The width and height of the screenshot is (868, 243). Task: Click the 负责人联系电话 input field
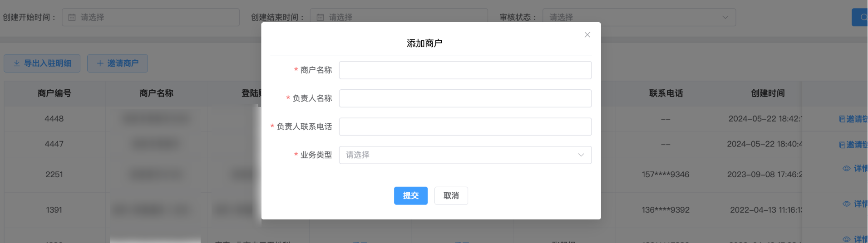465,127
